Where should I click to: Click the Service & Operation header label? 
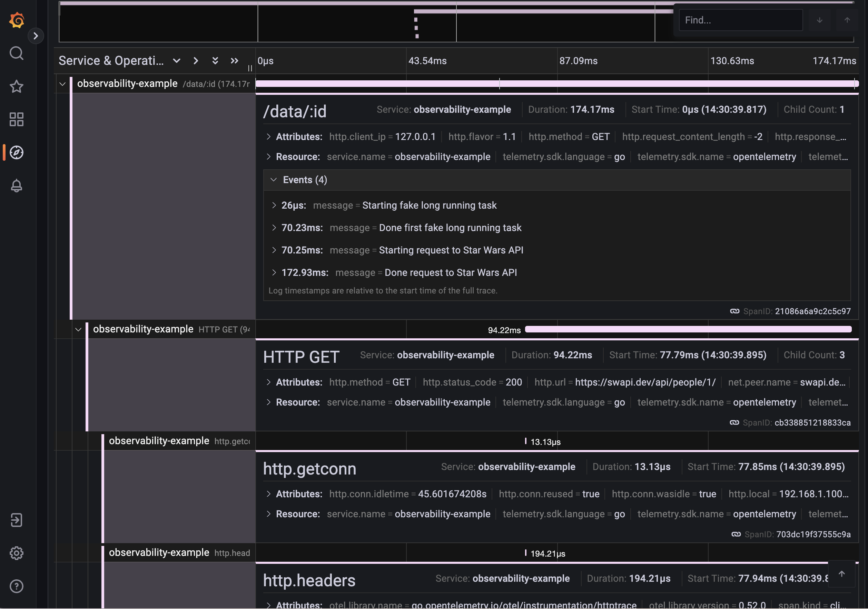pos(111,61)
